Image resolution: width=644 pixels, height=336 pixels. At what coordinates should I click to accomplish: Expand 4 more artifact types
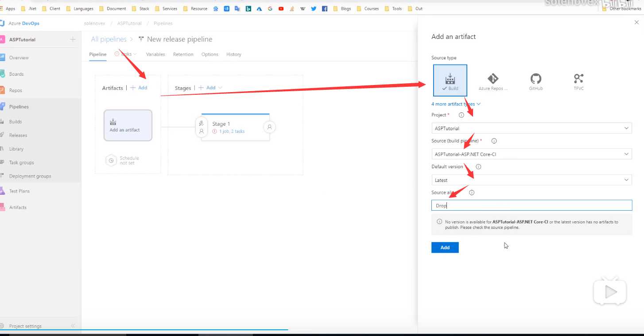coord(456,104)
